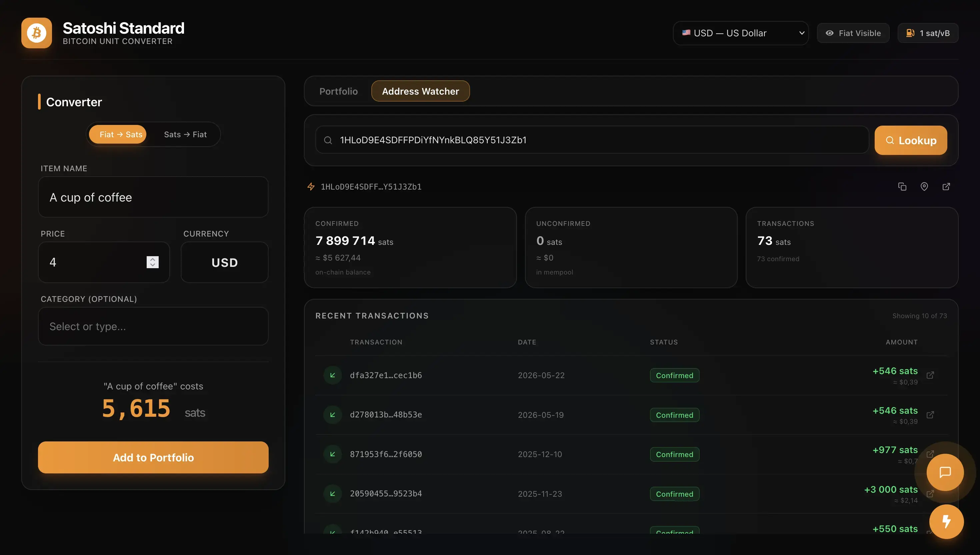Image resolution: width=980 pixels, height=555 pixels.
Task: Click the location pin icon beside address
Action: click(x=924, y=187)
